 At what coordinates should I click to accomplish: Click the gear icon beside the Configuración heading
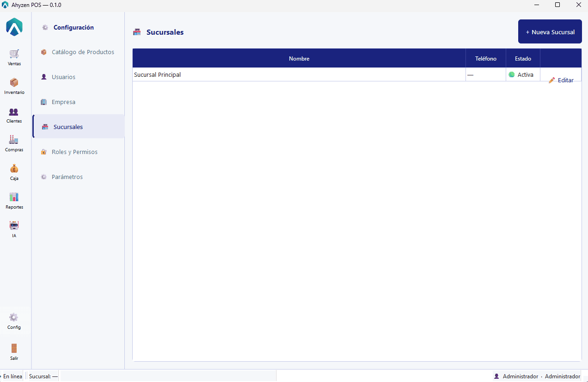pos(45,28)
